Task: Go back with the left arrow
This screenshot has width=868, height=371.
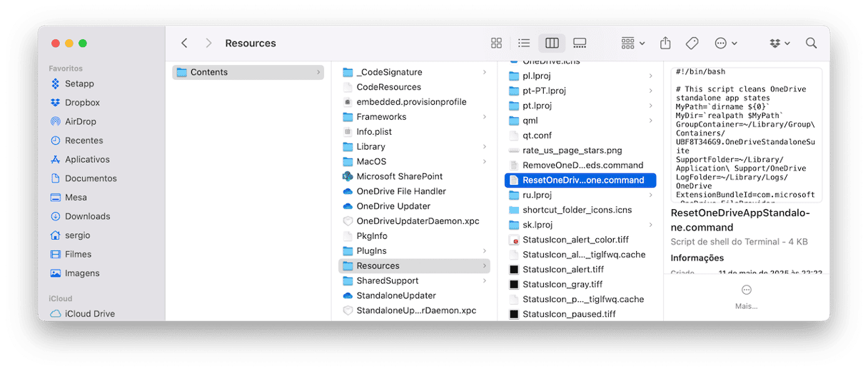Action: click(x=184, y=43)
